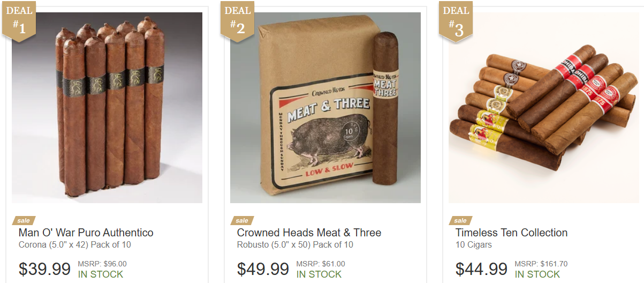Click the Robusto Pack of 10 description

295,245
